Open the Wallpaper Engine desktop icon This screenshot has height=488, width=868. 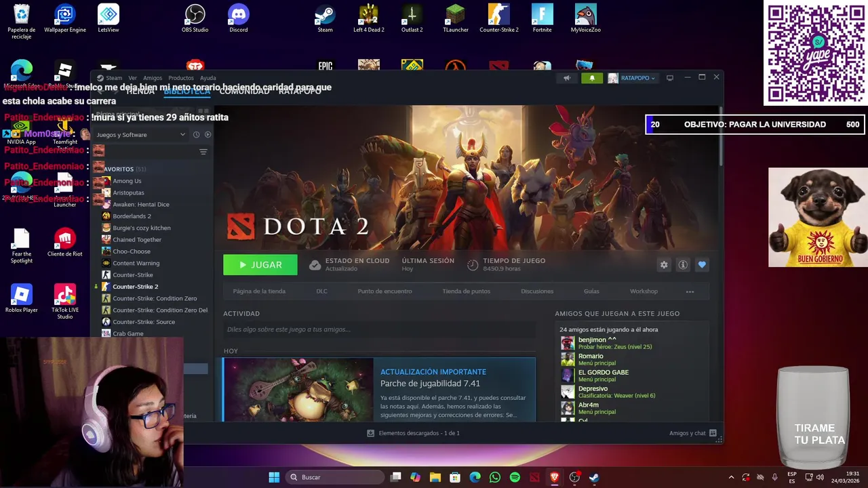click(65, 18)
